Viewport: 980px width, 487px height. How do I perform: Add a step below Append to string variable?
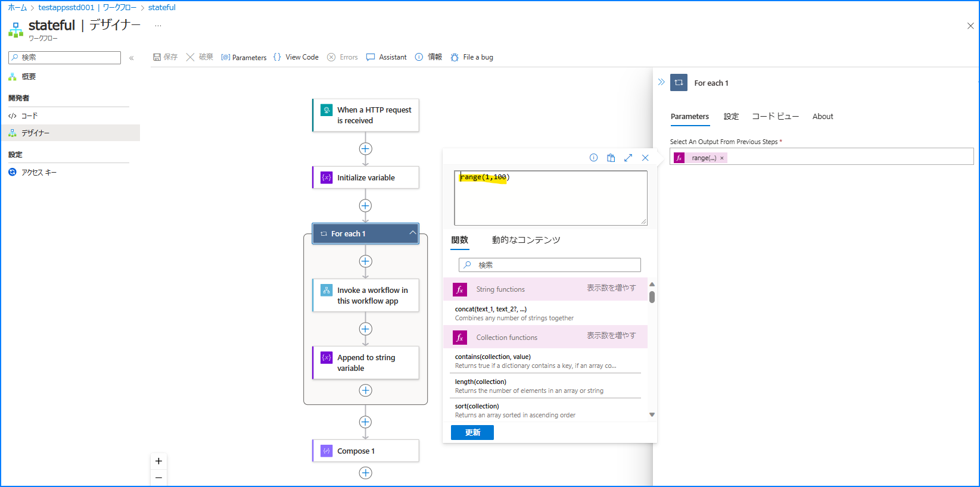coord(366,391)
